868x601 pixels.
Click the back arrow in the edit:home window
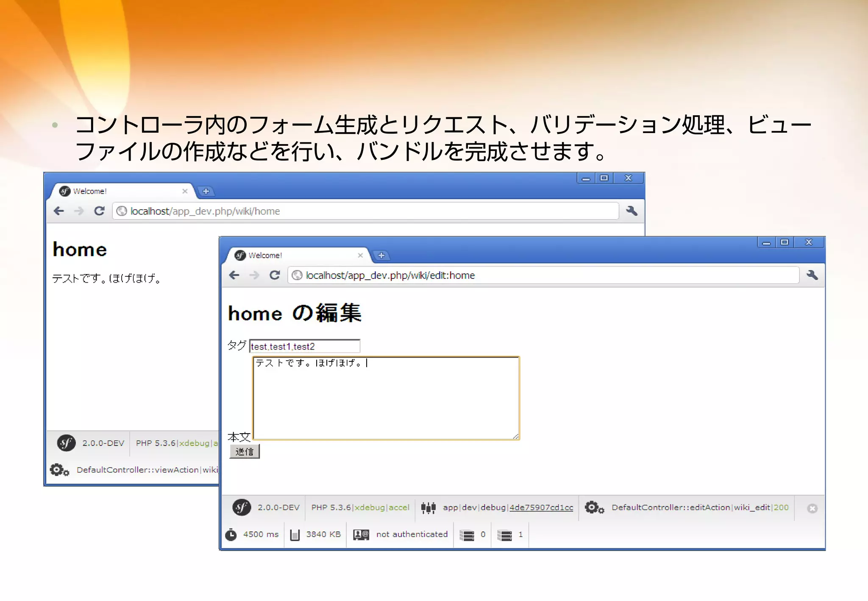(234, 275)
